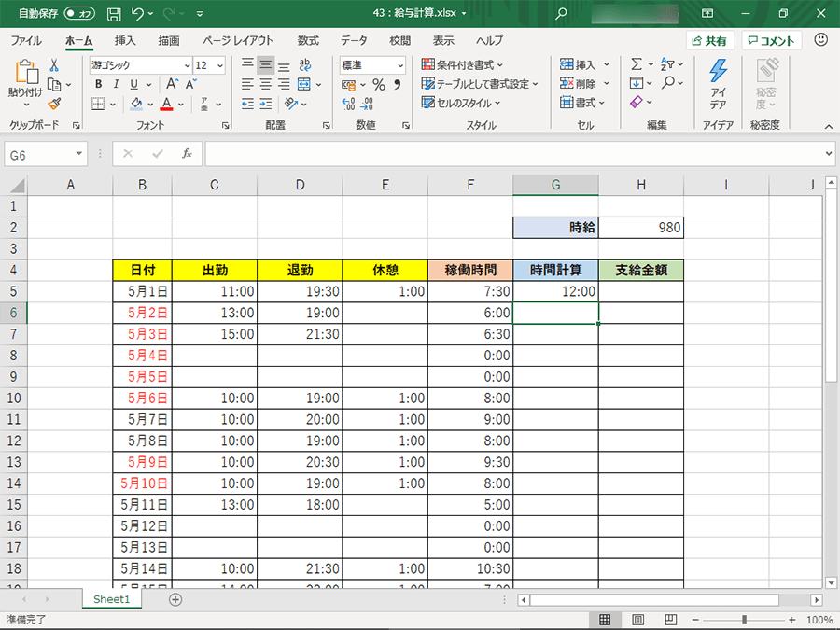
Task: Click the Save floppy disk icon
Action: 114,14
